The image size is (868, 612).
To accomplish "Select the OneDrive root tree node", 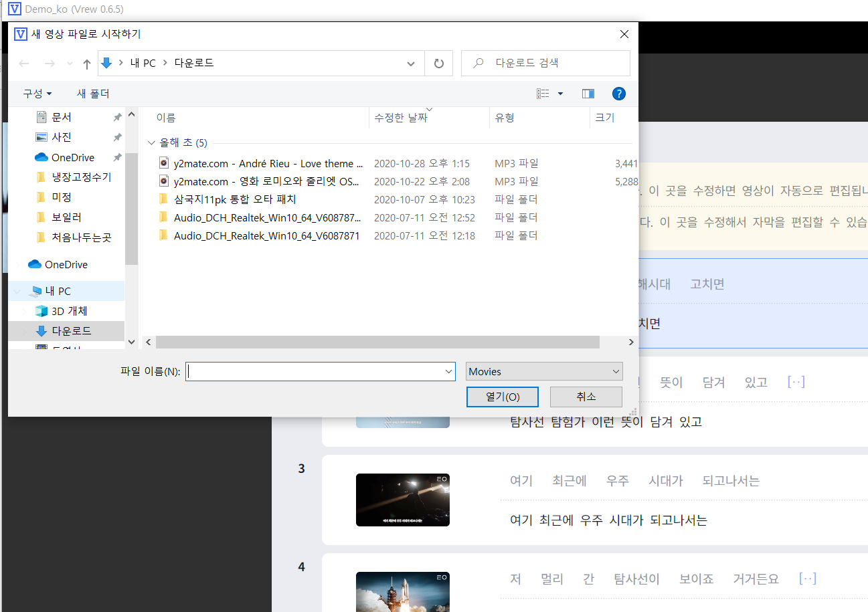I will coord(66,264).
